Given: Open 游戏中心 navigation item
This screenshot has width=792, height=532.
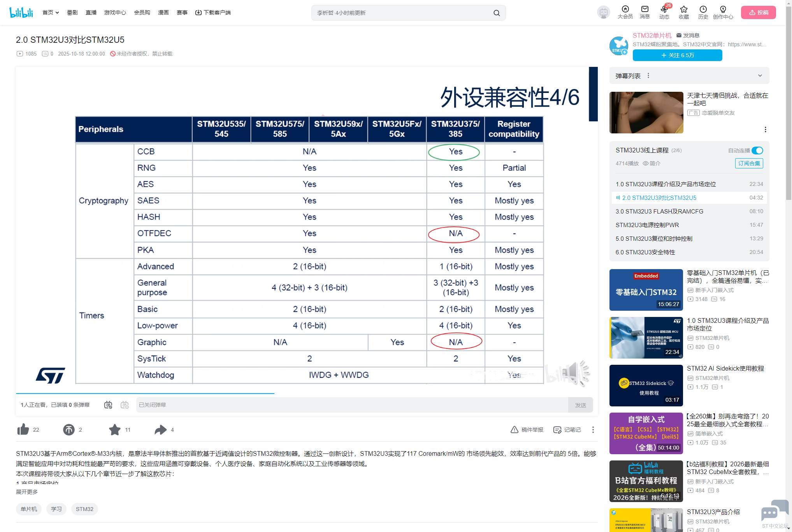Looking at the screenshot, I should 115,12.
